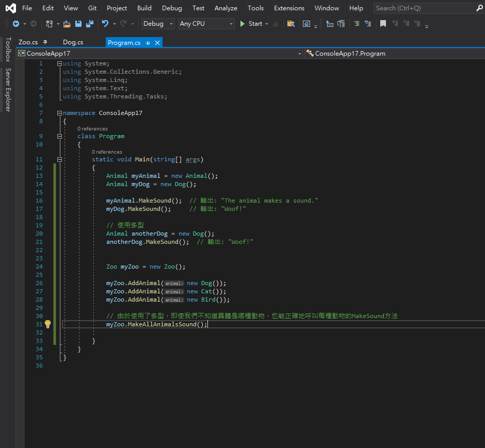Collapse the Main method outline

click(60, 159)
